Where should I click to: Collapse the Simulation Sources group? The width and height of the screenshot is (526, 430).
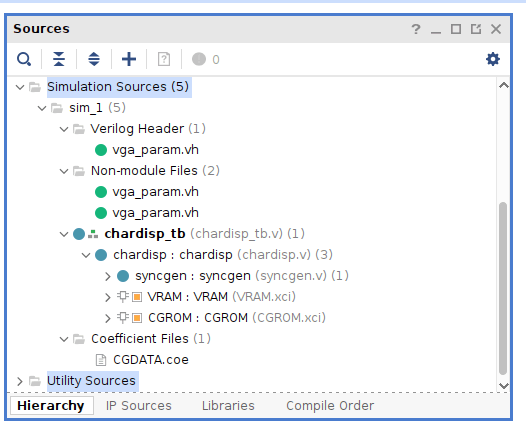[x=20, y=88]
